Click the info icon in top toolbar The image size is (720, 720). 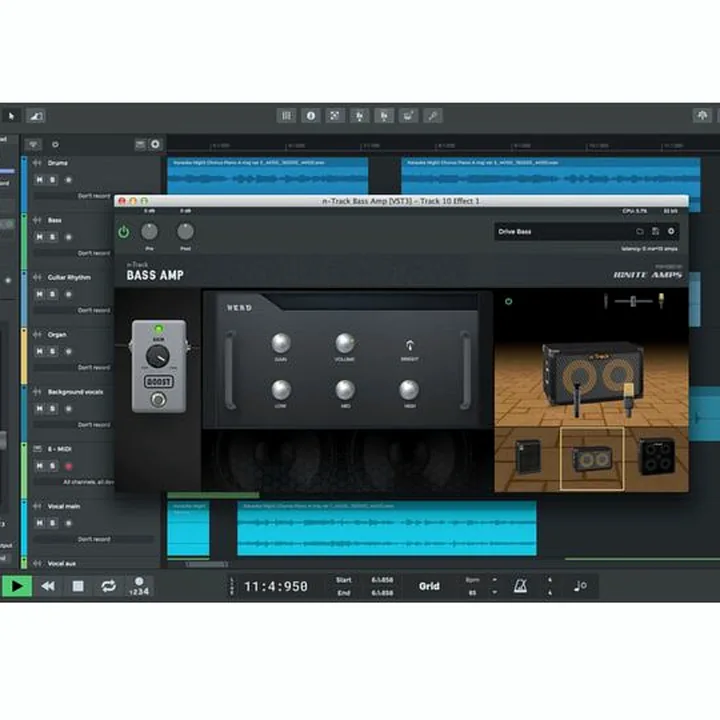click(311, 116)
